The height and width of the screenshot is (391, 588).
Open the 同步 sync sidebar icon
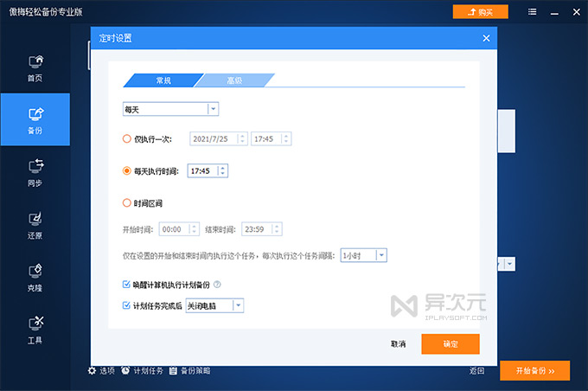35,173
